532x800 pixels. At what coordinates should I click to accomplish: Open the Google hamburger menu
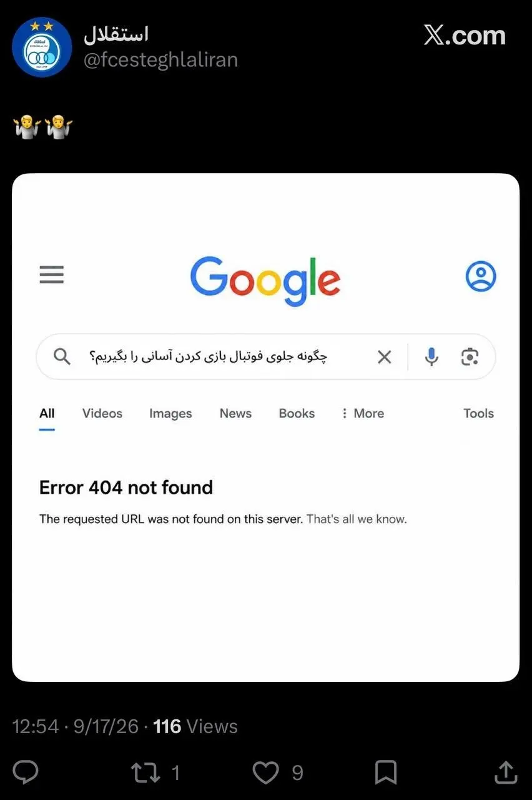(51, 275)
